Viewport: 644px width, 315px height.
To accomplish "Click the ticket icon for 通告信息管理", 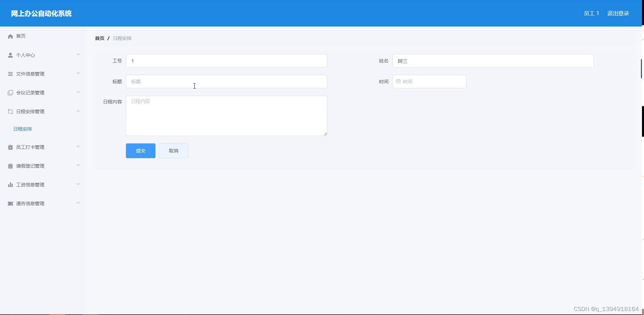I will click(x=10, y=204).
